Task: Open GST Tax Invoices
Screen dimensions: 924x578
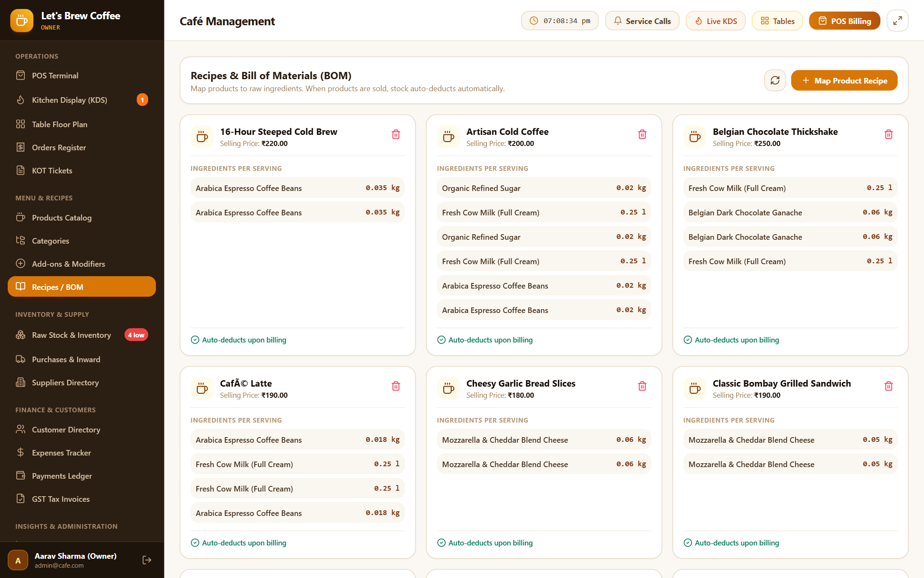Action: 82,499
